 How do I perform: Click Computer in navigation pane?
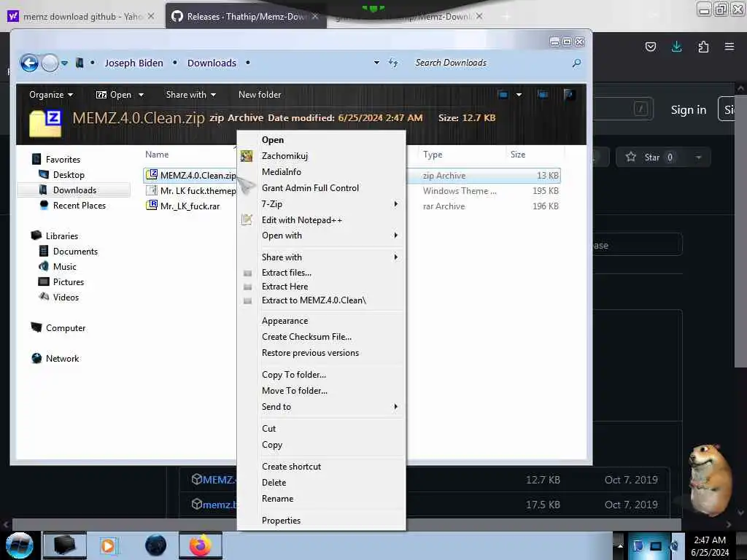pyautogui.click(x=65, y=328)
